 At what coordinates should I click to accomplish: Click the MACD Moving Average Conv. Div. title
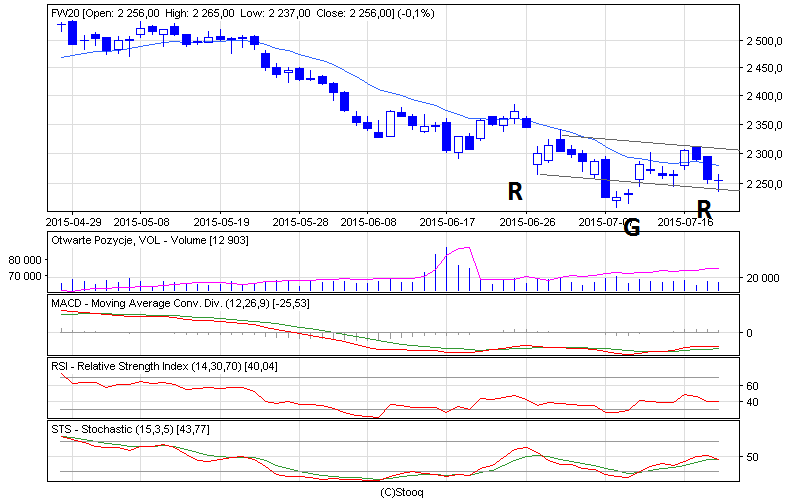180,304
